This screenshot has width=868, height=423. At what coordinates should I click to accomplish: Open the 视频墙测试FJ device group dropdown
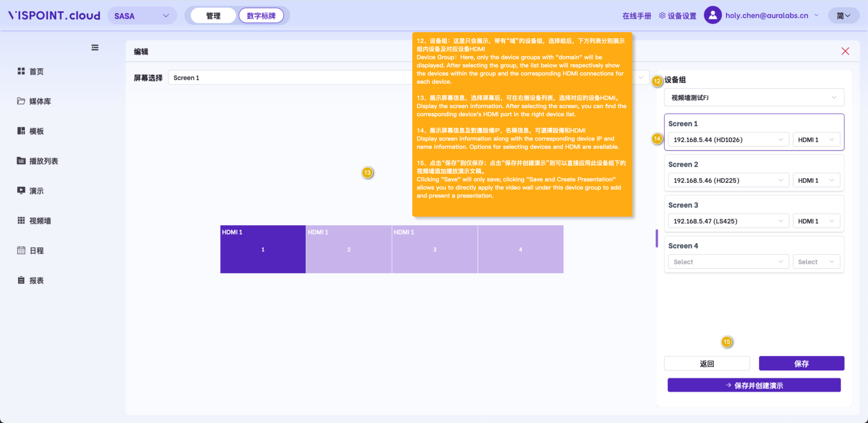pos(754,98)
